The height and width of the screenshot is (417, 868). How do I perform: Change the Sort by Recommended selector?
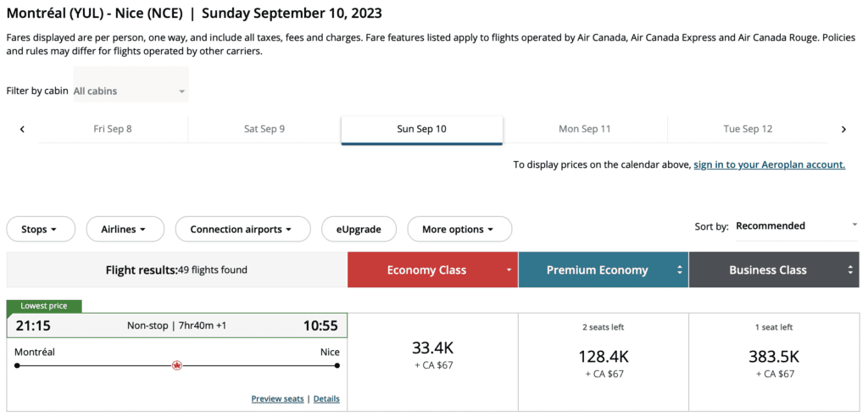click(796, 225)
